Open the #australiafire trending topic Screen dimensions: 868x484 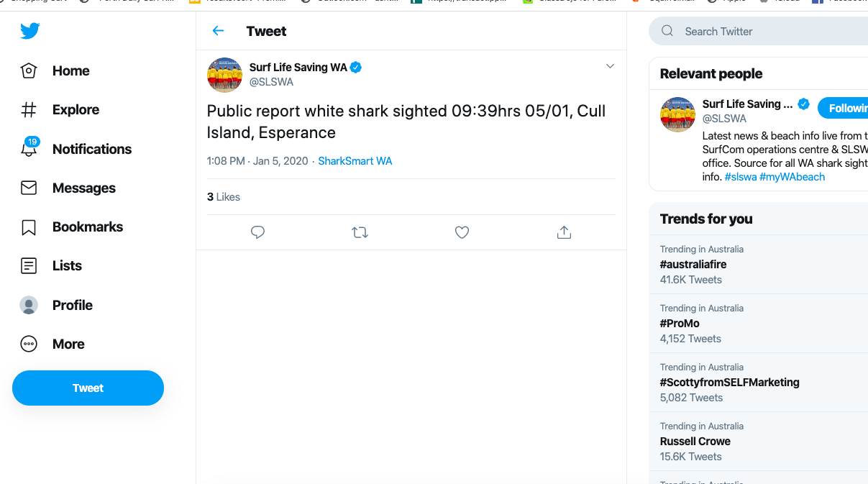[x=693, y=265]
